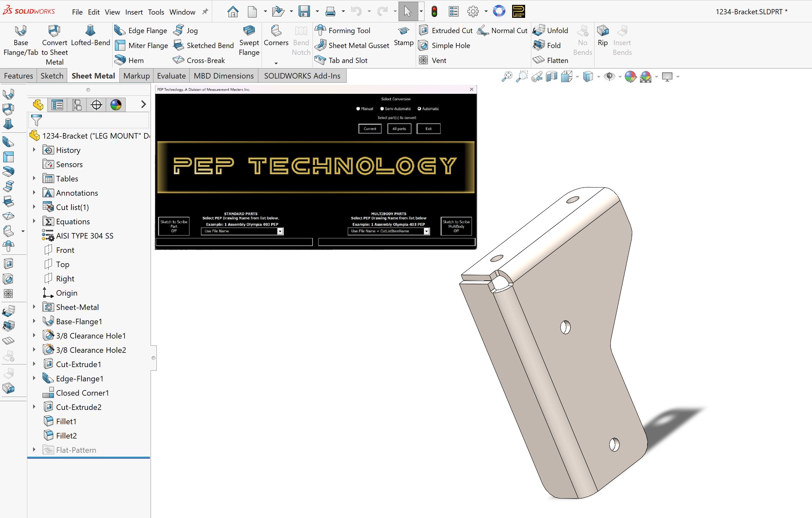Toggle Sketch to Scribe Part button
The width and height of the screenshot is (812, 518).
point(174,226)
